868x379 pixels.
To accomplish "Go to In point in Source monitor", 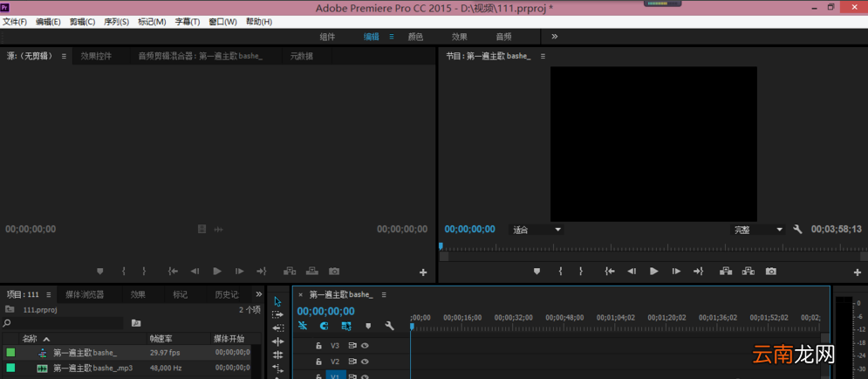I will point(173,271).
